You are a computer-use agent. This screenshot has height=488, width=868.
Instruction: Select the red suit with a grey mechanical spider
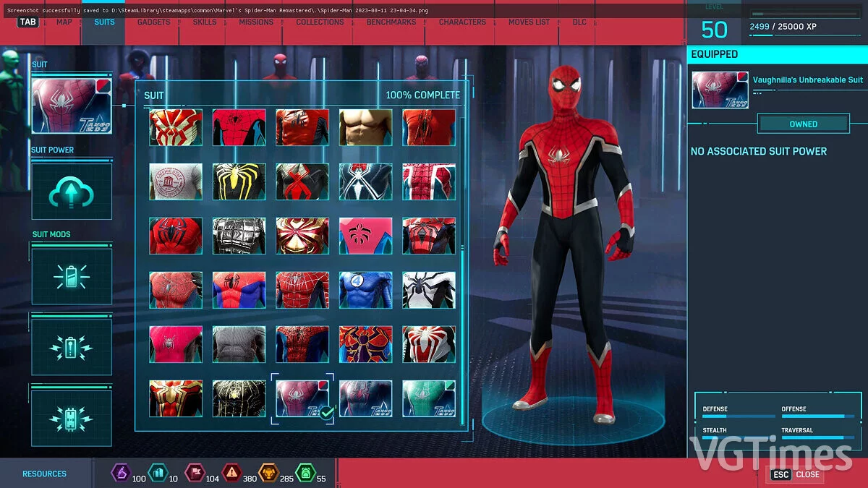click(x=429, y=236)
